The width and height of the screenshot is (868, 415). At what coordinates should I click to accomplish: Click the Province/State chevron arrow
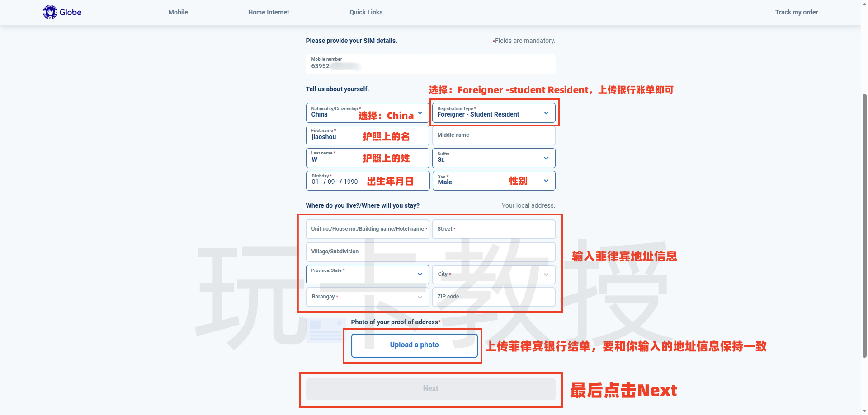[420, 275]
